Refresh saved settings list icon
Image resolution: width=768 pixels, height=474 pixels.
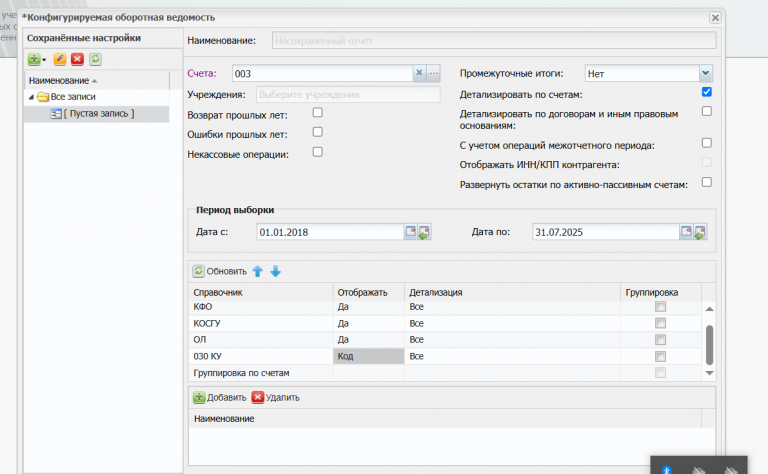coord(96,59)
